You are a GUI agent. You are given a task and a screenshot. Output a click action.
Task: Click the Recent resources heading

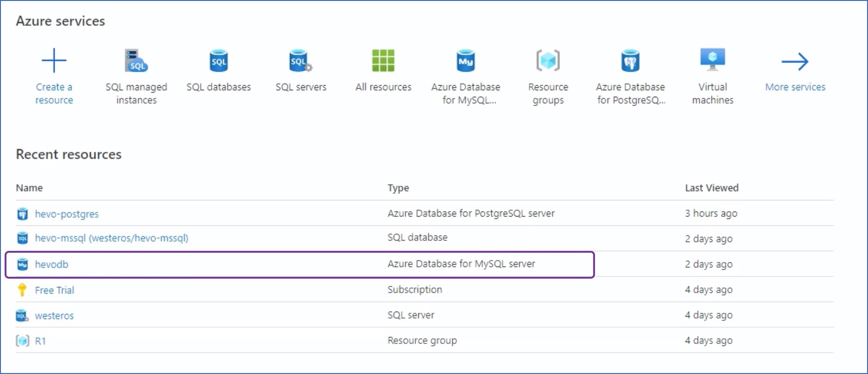(x=68, y=154)
